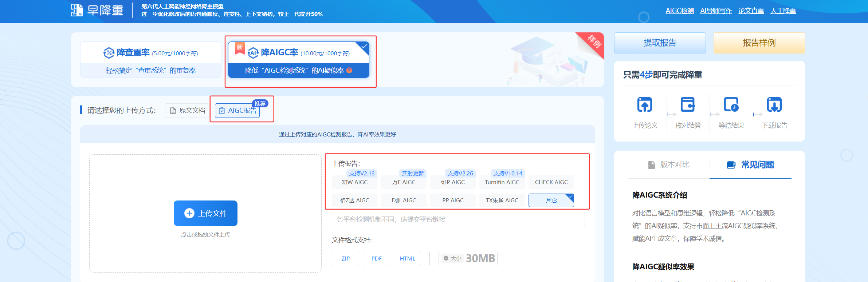Switch to the 常见问题 tab

(750, 165)
